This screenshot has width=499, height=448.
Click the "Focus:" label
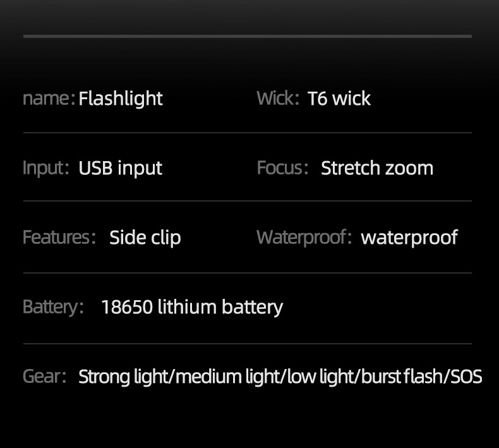pyautogui.click(x=282, y=168)
